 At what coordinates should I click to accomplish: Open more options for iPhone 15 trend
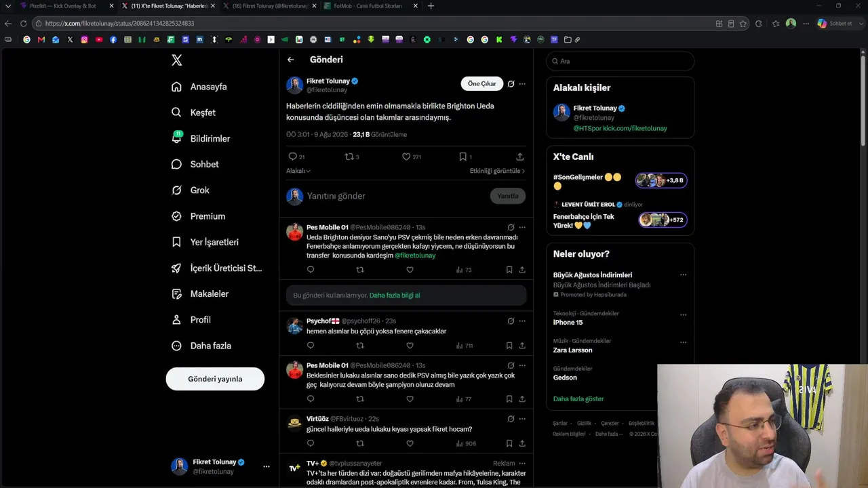683,315
